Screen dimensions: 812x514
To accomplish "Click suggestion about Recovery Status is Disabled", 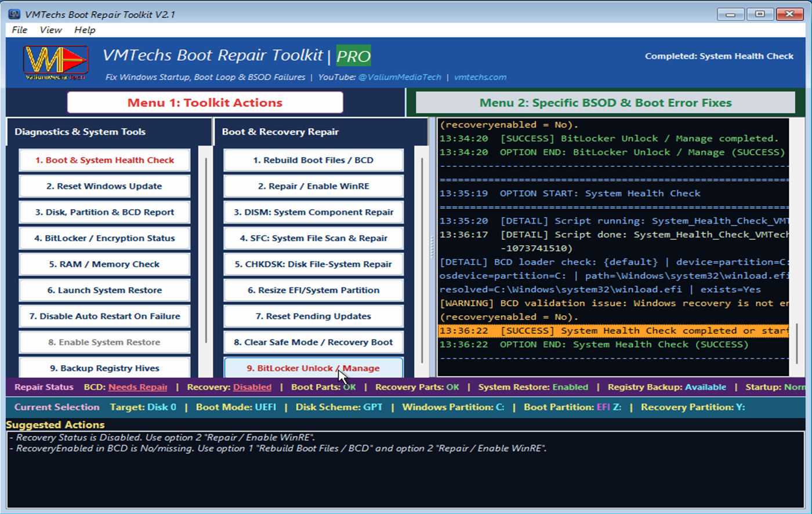I will point(162,438).
